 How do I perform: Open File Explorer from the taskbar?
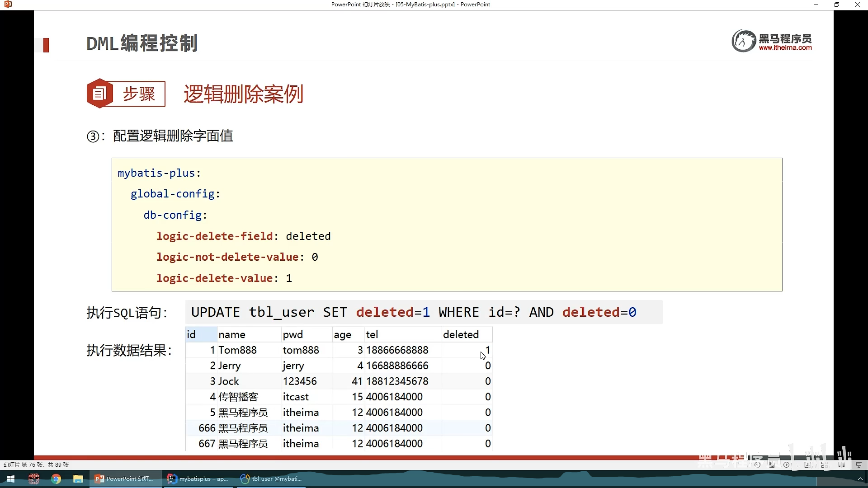(78, 479)
